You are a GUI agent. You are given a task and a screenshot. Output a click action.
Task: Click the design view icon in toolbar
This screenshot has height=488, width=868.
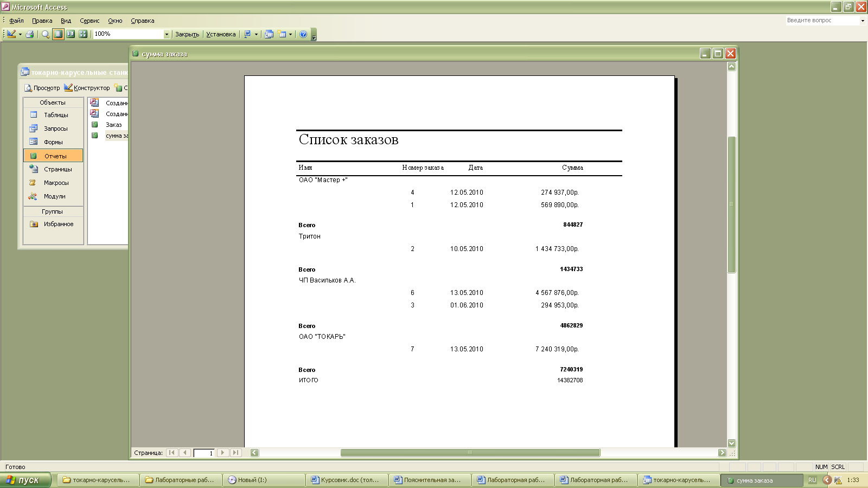tap(11, 34)
